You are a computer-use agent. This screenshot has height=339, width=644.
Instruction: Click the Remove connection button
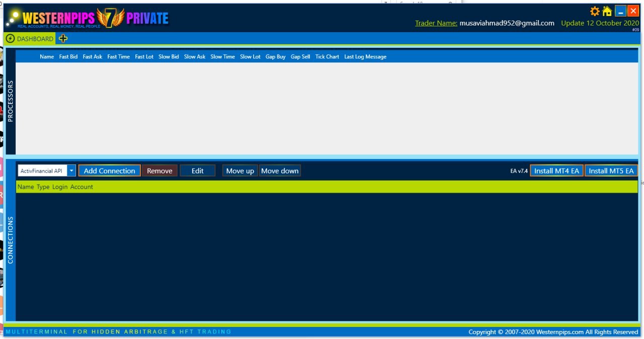click(159, 171)
